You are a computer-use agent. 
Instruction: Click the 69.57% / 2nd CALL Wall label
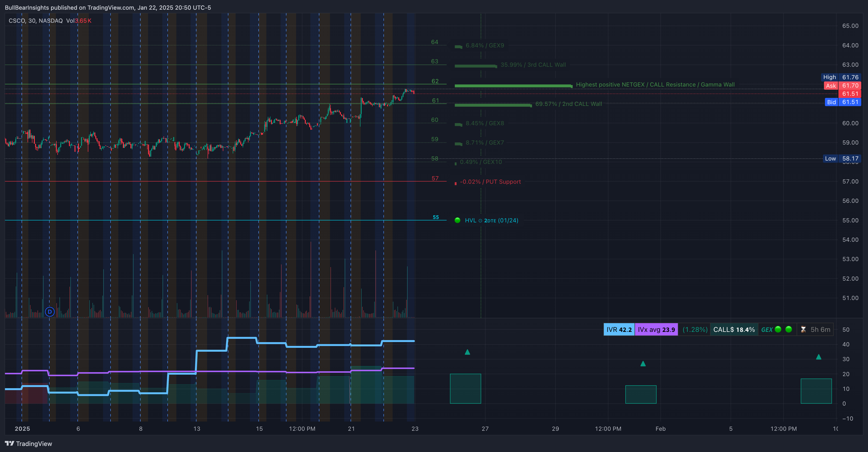coord(569,104)
